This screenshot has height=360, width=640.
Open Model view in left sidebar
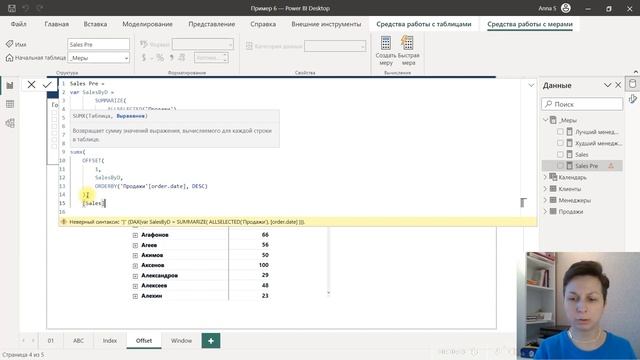click(10, 123)
